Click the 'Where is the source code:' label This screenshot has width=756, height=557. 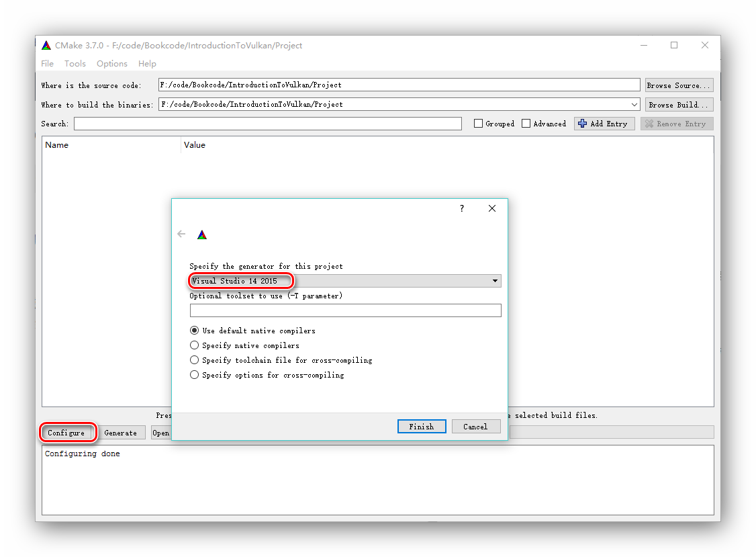tap(91, 85)
